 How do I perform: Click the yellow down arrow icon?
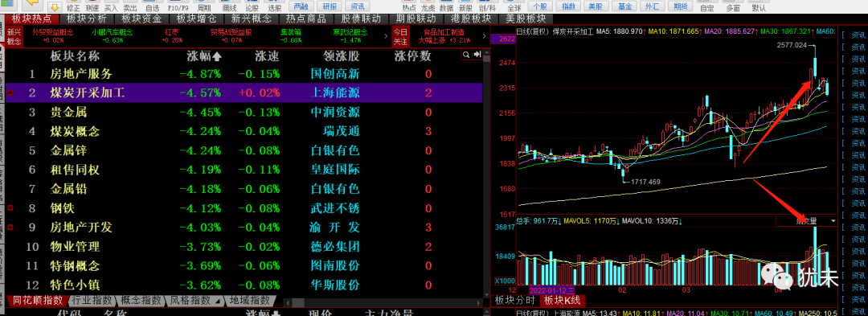(55, 6)
